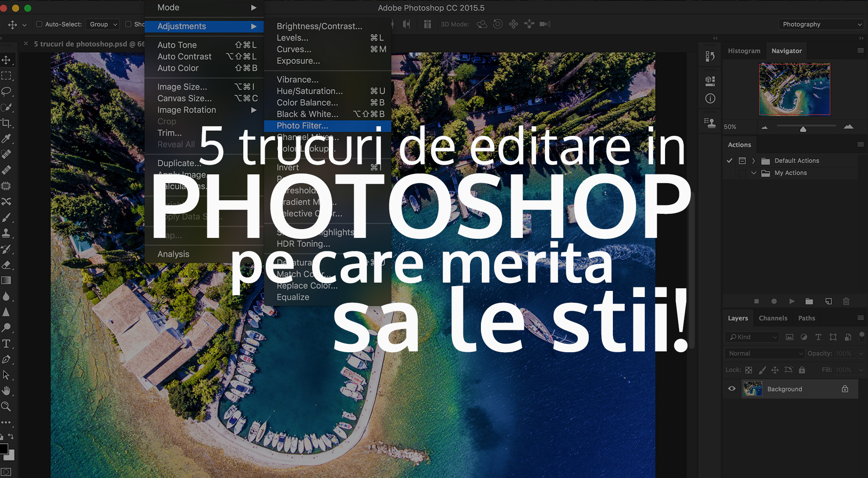Click the Navigator preview thumbnail
The width and height of the screenshot is (868, 478).
coord(794,89)
